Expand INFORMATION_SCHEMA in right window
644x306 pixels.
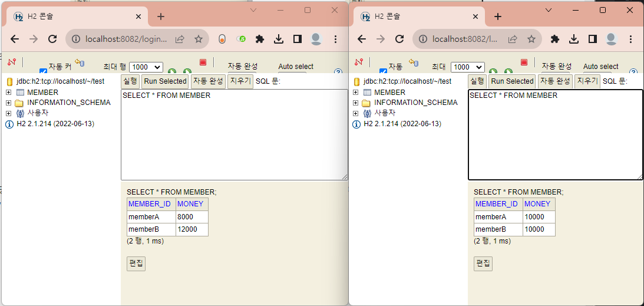point(355,103)
